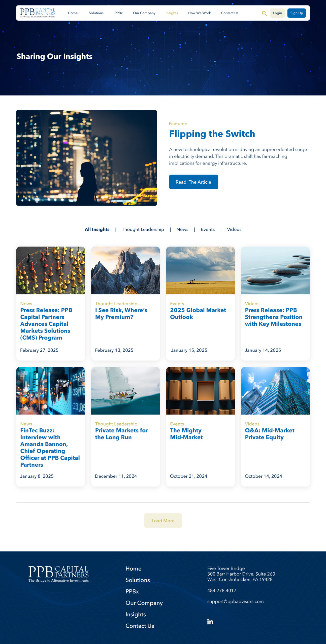Select the All Insights filter tab

(x=97, y=229)
